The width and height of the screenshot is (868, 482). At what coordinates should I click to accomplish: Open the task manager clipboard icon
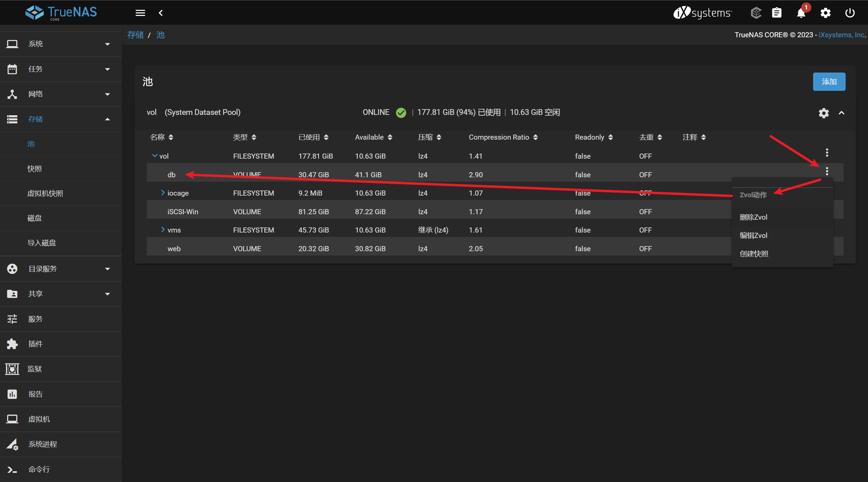tap(777, 13)
